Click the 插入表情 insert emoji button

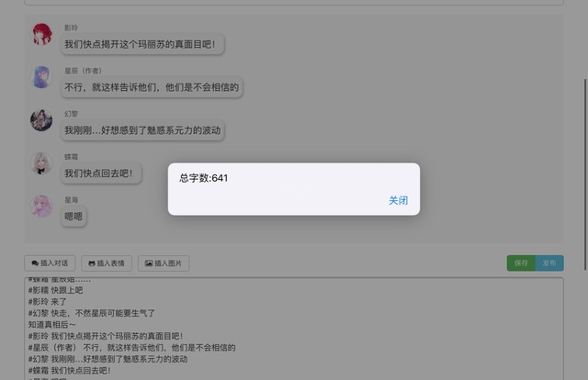107,263
